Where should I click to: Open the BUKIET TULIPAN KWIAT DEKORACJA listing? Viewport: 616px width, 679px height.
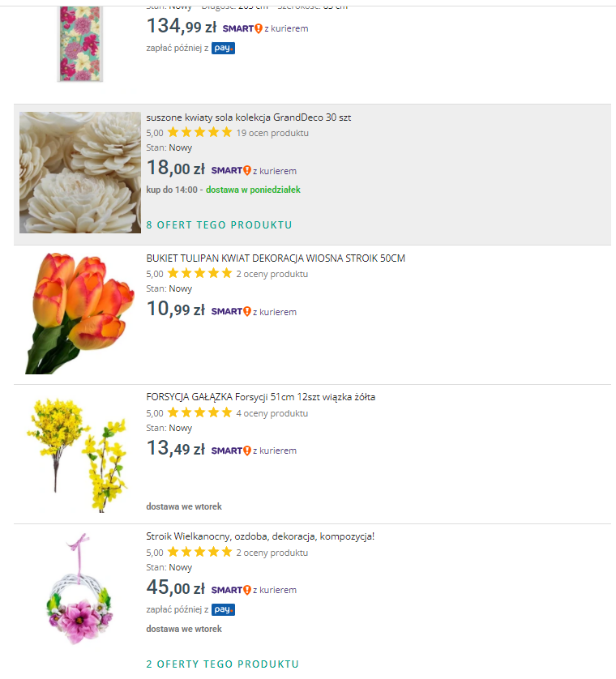pos(276,258)
